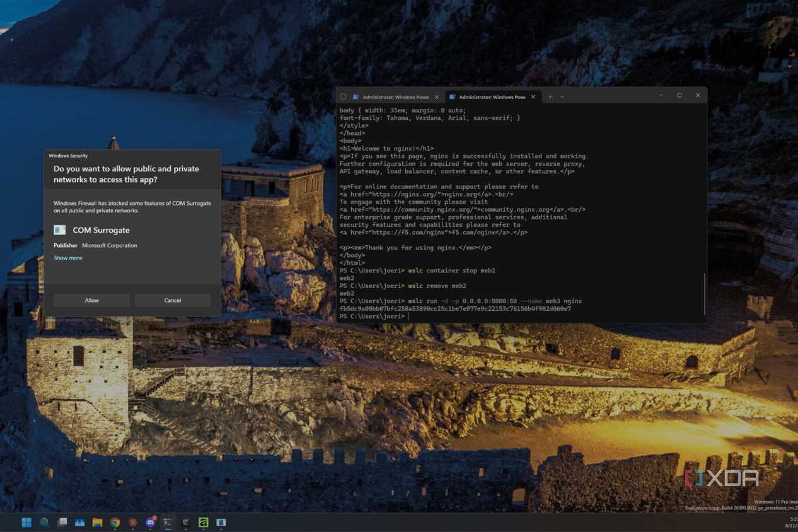
Task: Open the Terminal new-tab profile dropdown
Action: (562, 97)
